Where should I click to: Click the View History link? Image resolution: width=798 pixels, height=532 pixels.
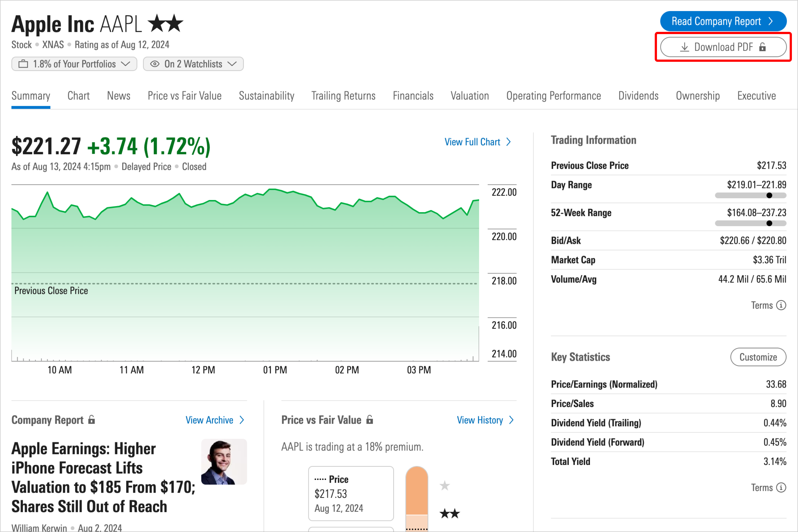coord(485,420)
